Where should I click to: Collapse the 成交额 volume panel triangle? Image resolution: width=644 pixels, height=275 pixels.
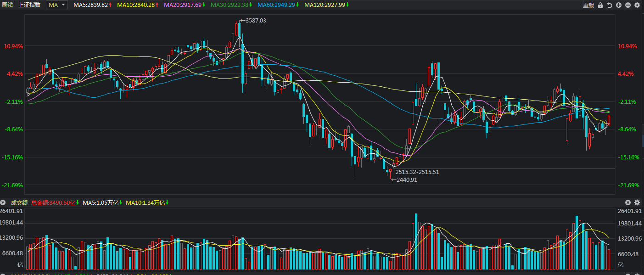tap(3, 202)
